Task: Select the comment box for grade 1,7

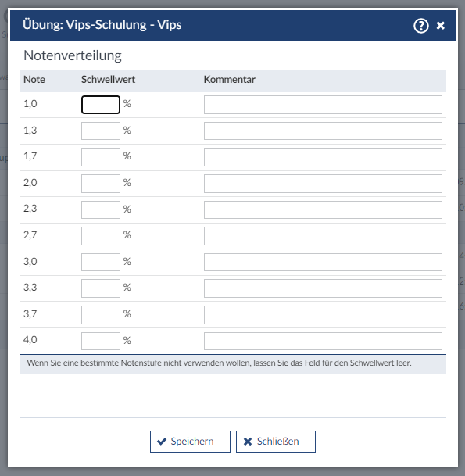Action: pyautogui.click(x=323, y=157)
